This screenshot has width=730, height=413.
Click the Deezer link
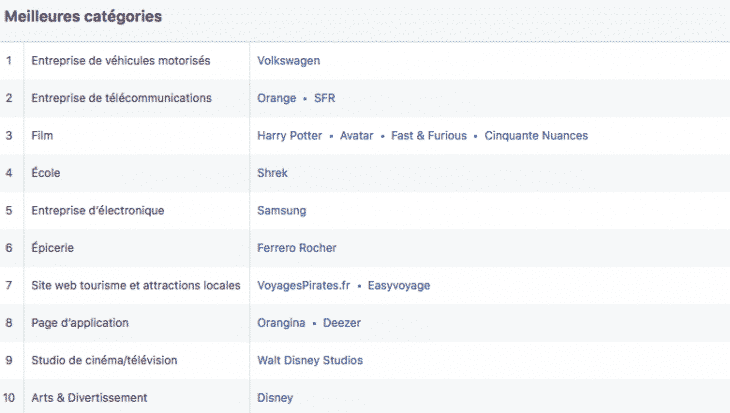click(343, 323)
